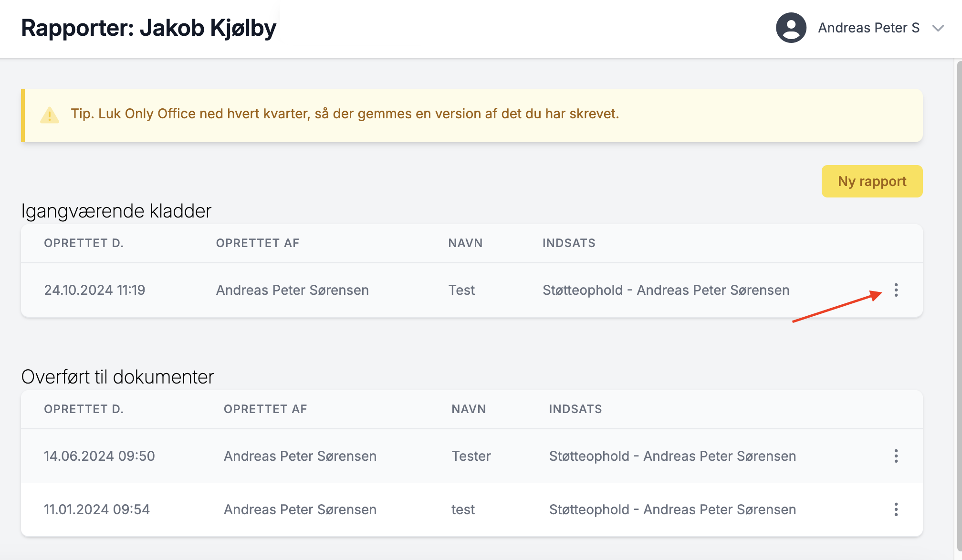
Task: Click the Test draft name
Action: 461,290
